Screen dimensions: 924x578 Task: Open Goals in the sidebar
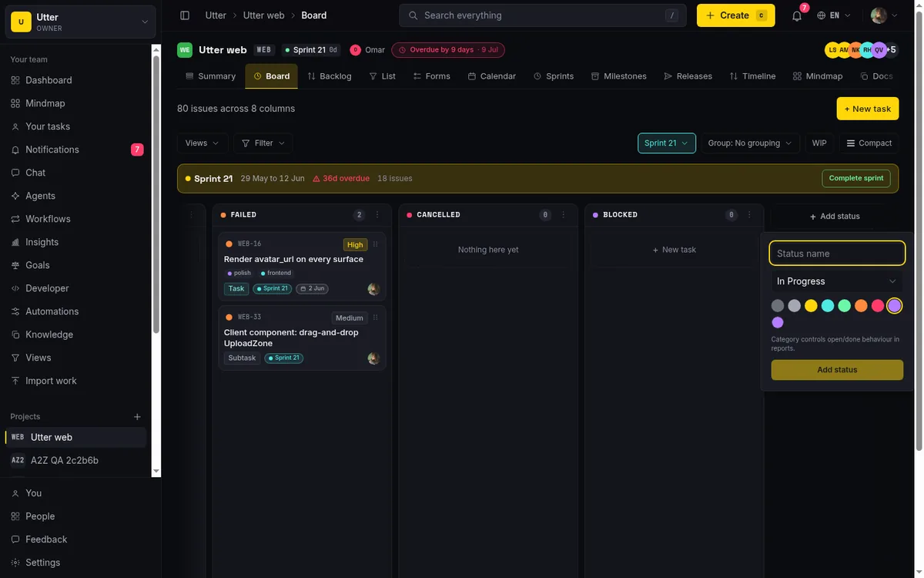[x=77, y=265]
